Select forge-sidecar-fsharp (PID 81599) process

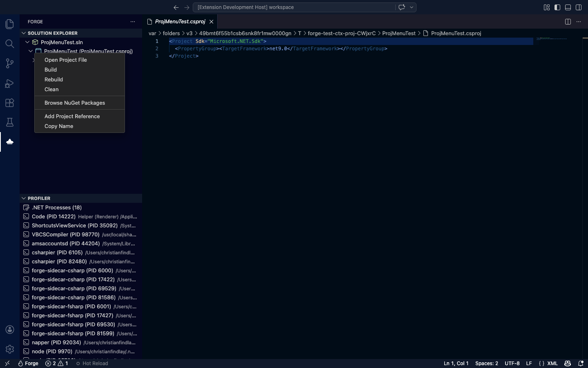[81, 334]
